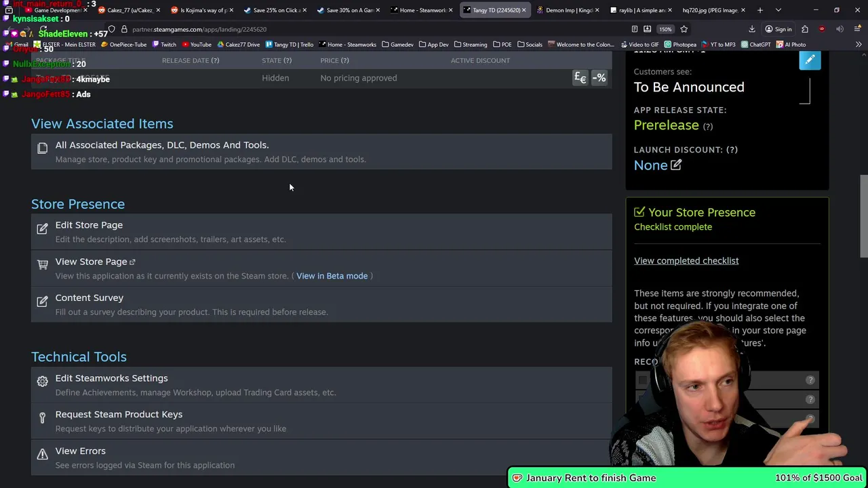Click the first recommended-feature help circle icon

click(x=810, y=381)
